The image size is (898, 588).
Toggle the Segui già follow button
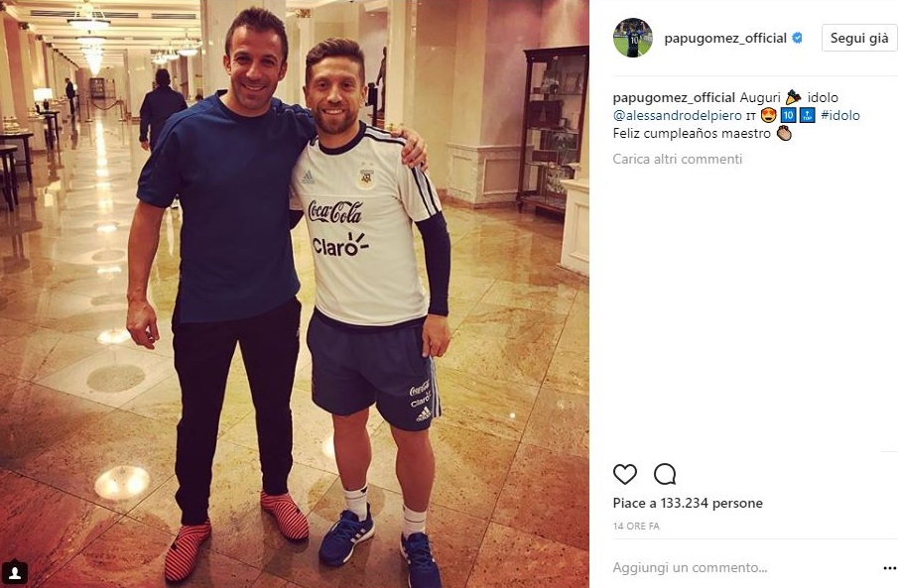[x=859, y=38]
